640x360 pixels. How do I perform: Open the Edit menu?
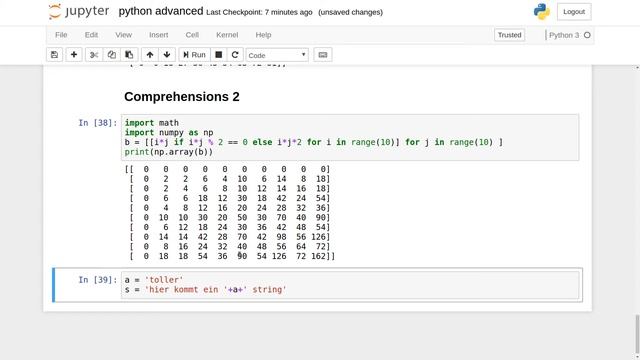click(x=91, y=35)
